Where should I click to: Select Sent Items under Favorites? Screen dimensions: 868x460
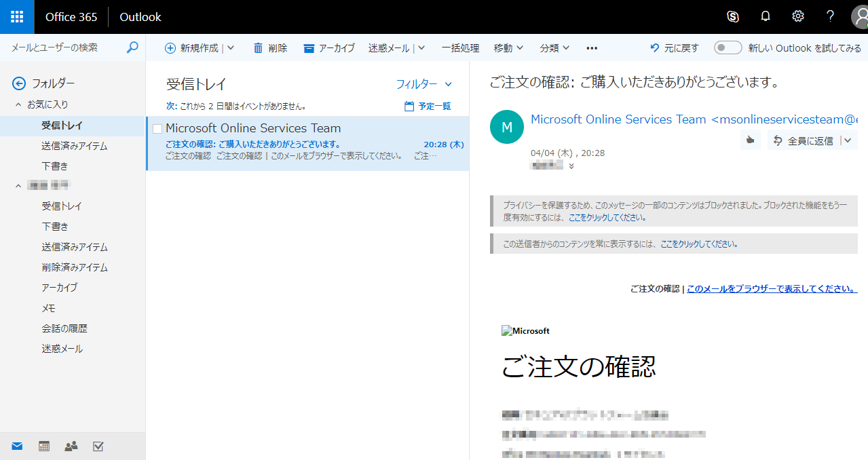[x=73, y=146]
